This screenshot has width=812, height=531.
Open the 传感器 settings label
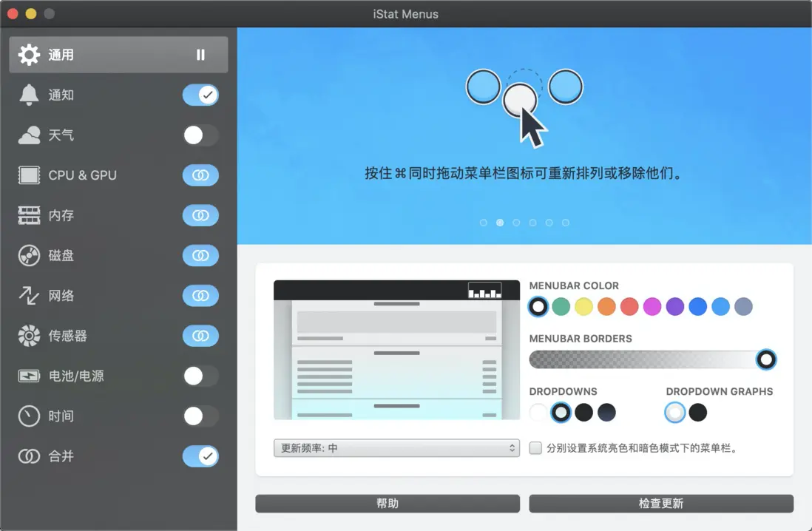68,336
